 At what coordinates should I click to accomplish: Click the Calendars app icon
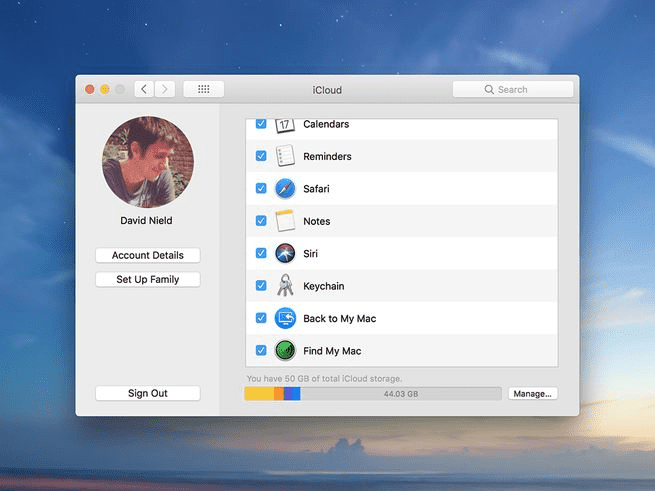tap(285, 125)
